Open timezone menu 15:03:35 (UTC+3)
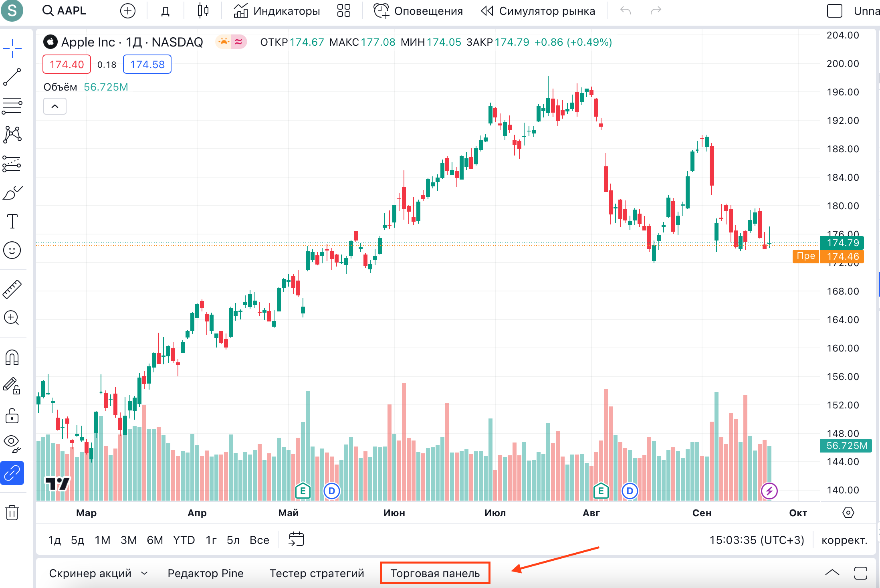This screenshot has width=880, height=588. (757, 540)
